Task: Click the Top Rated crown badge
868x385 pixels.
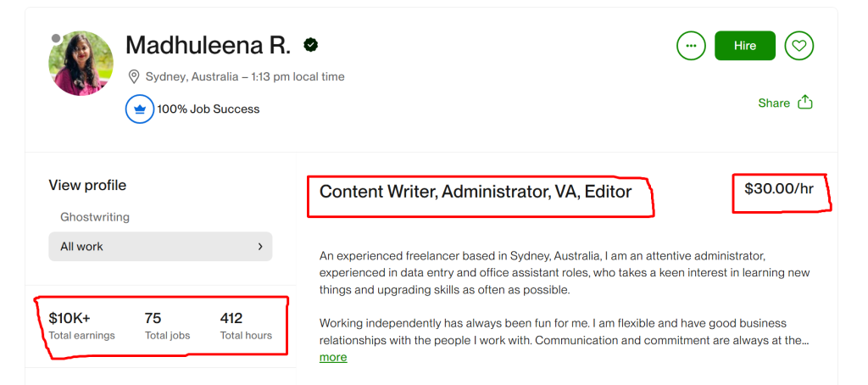Action: tap(140, 109)
